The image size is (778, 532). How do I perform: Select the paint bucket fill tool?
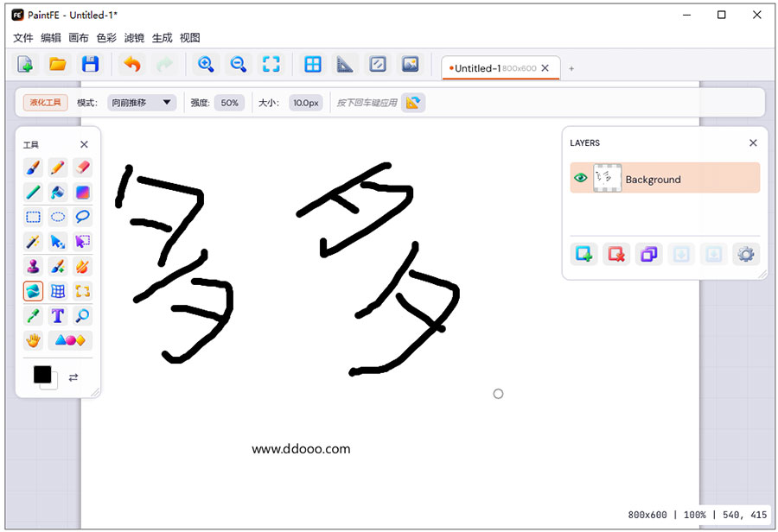tap(58, 192)
